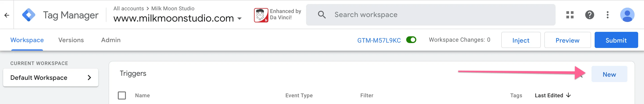Switch to the Versions tab
Viewport: 644px width, 104px height.
[x=71, y=40]
